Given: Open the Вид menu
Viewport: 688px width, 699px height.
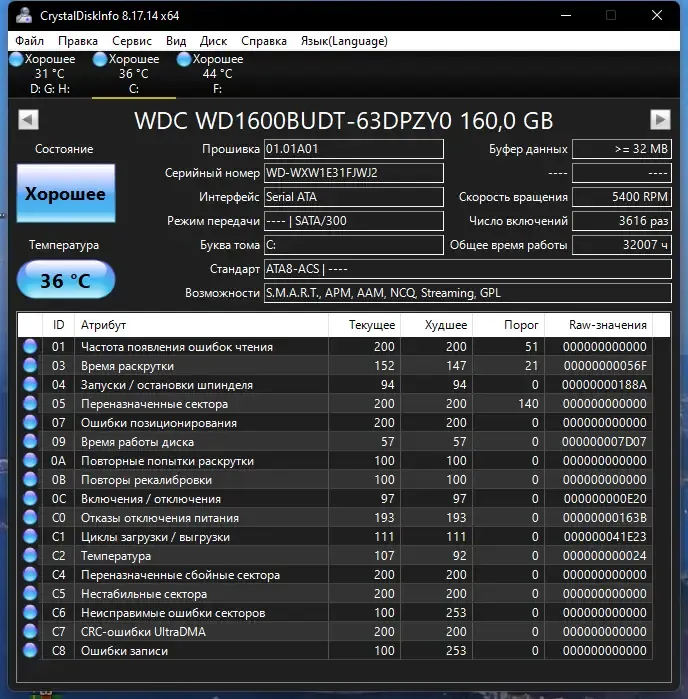Looking at the screenshot, I should coord(176,41).
